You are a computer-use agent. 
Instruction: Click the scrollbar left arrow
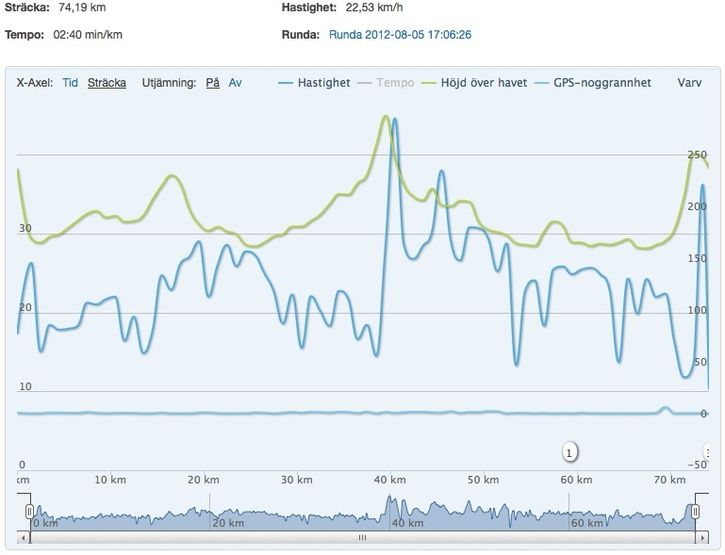(25, 537)
